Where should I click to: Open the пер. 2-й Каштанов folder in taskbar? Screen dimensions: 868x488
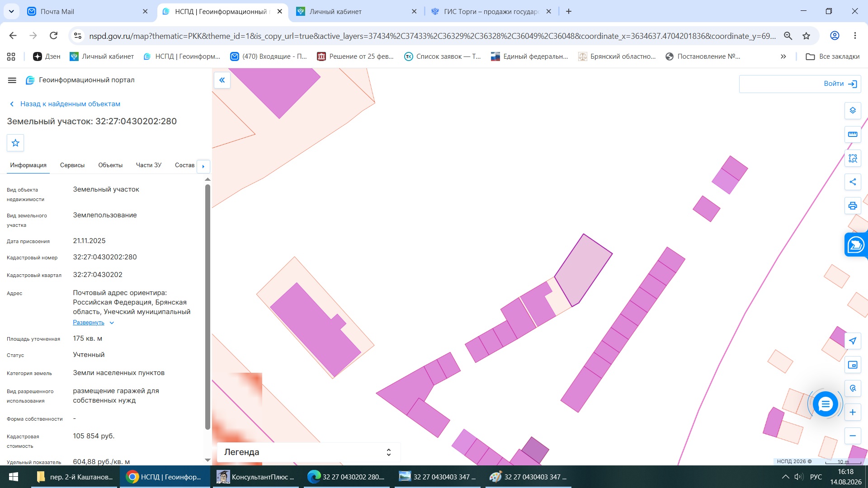click(75, 477)
